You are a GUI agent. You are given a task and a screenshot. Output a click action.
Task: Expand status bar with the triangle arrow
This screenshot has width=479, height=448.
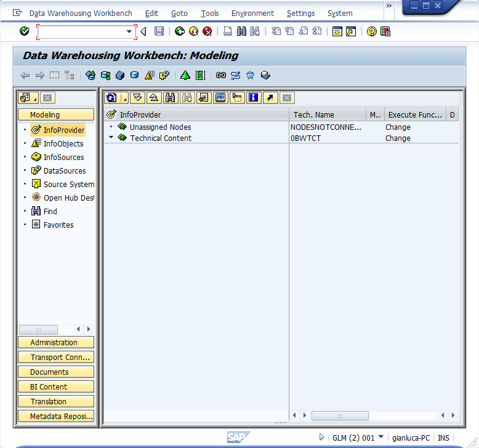click(321, 437)
